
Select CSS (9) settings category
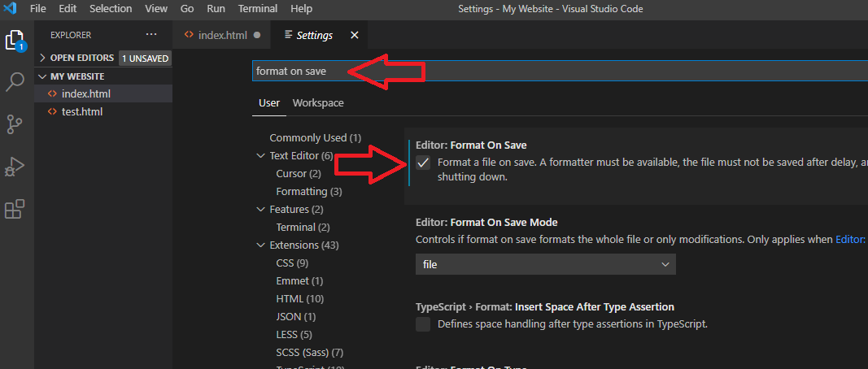292,263
